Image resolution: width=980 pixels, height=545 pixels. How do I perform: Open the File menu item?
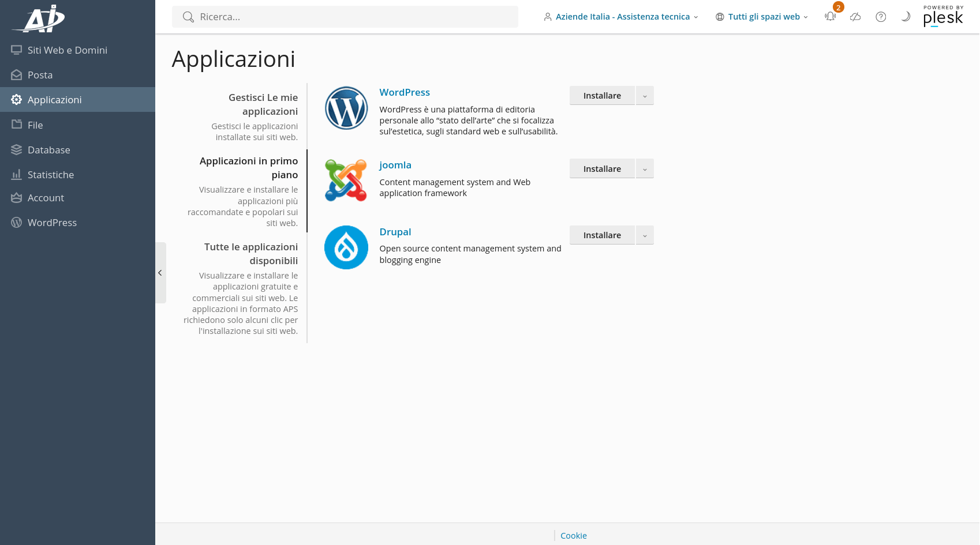coord(77,125)
